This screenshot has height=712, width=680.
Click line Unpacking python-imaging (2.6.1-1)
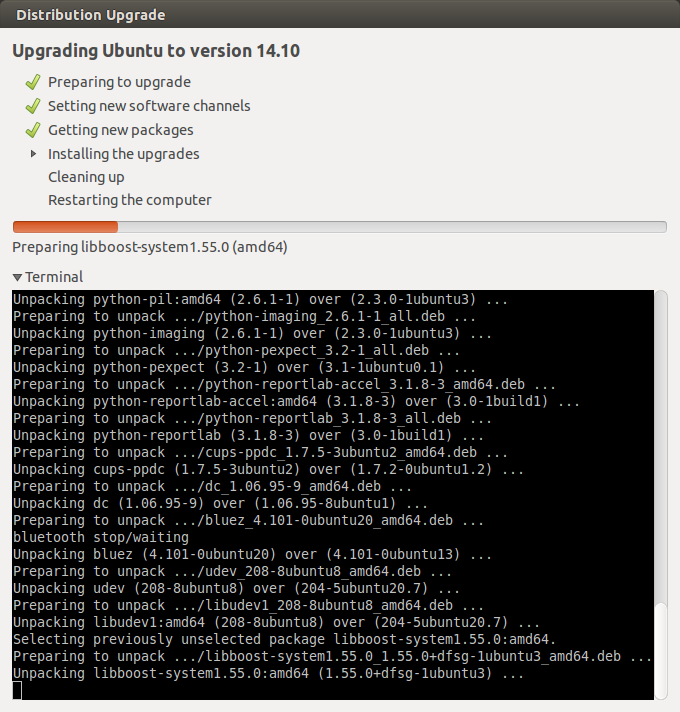point(252,334)
